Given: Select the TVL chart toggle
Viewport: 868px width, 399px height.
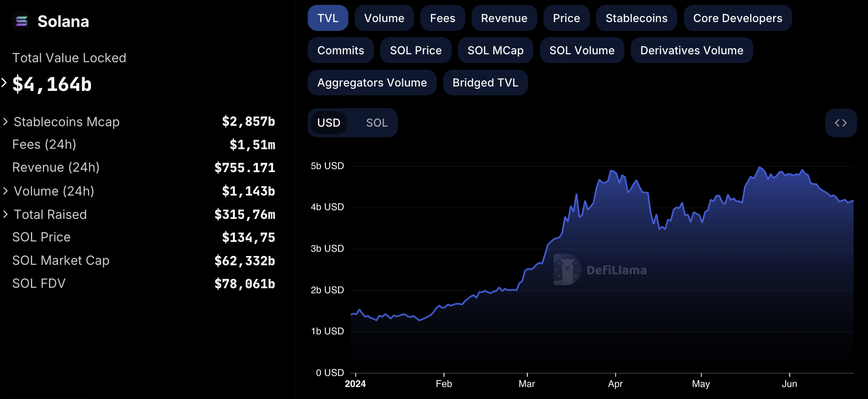Looking at the screenshot, I should click(328, 18).
